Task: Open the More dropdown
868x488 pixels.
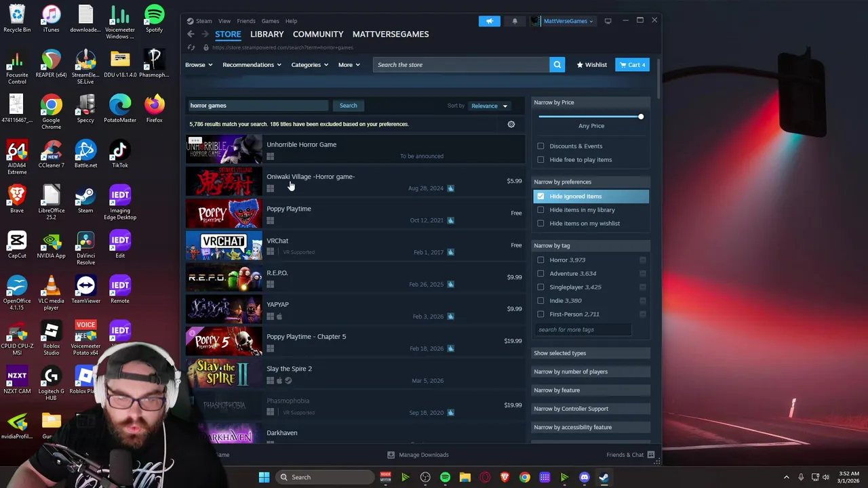Action: point(349,64)
